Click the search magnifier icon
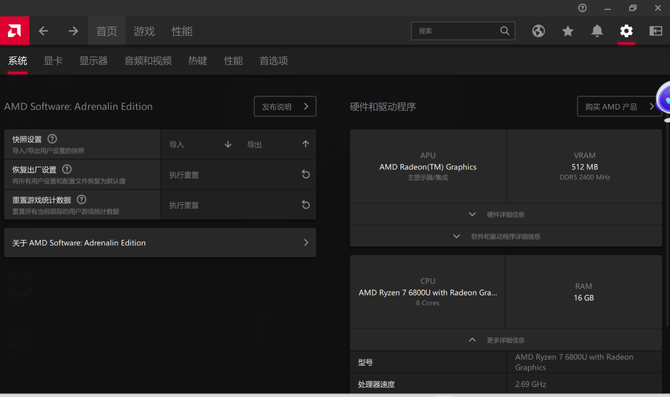670x397 pixels. 505,31
